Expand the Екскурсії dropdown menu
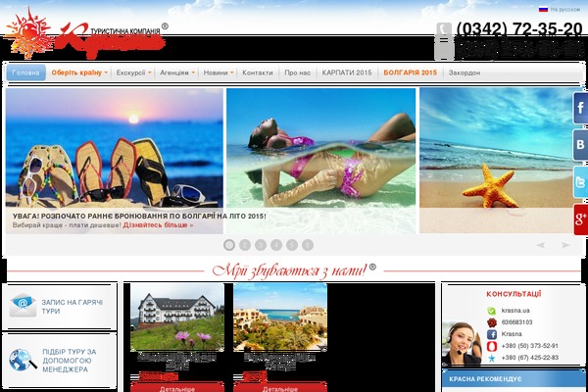Image resolution: width=588 pixels, height=392 pixels. tap(133, 73)
